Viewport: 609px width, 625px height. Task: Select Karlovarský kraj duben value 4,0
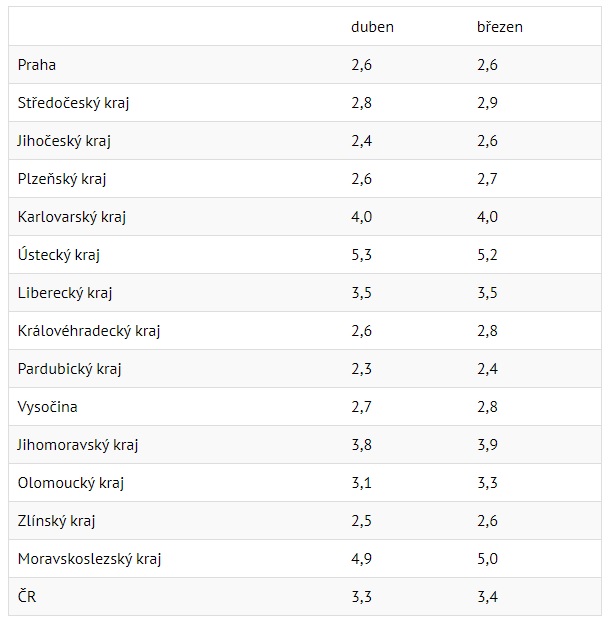click(361, 217)
